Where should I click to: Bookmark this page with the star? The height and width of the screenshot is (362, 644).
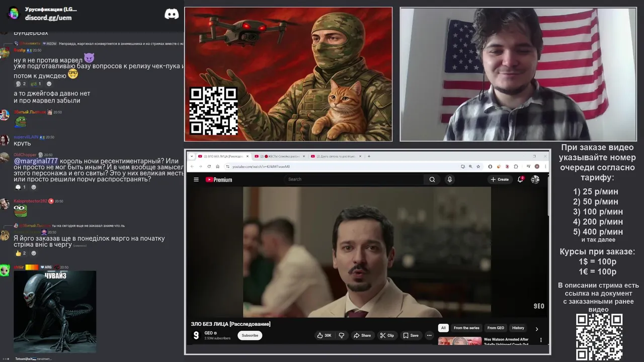tap(478, 166)
